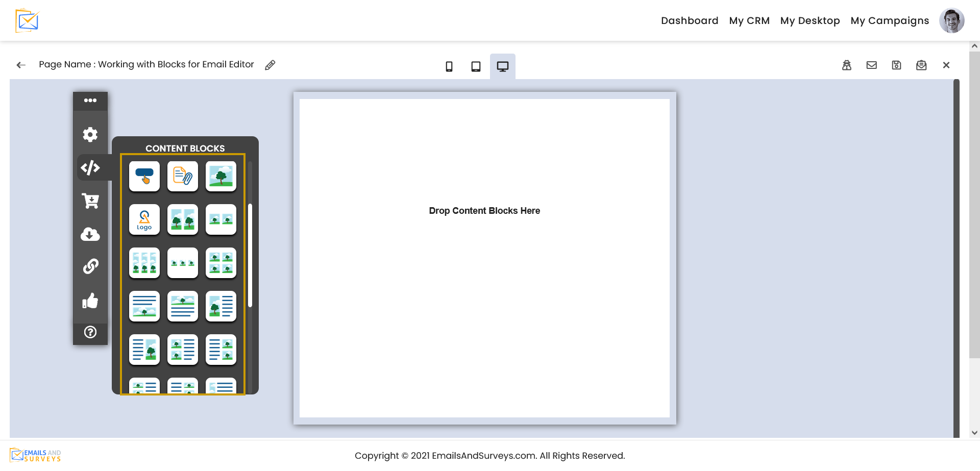Go to the Dashboard menu item
Viewport: 980px width, 471px height.
[690, 20]
